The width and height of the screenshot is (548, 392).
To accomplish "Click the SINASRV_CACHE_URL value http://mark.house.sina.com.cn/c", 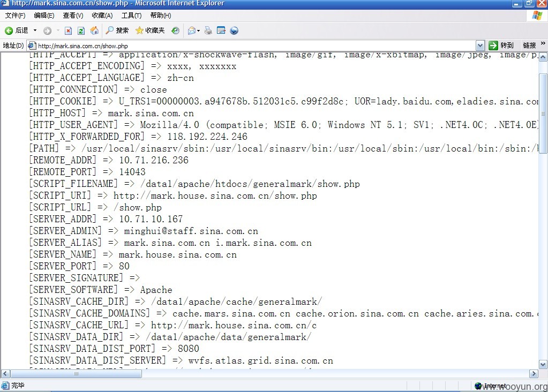I will click(x=234, y=325).
